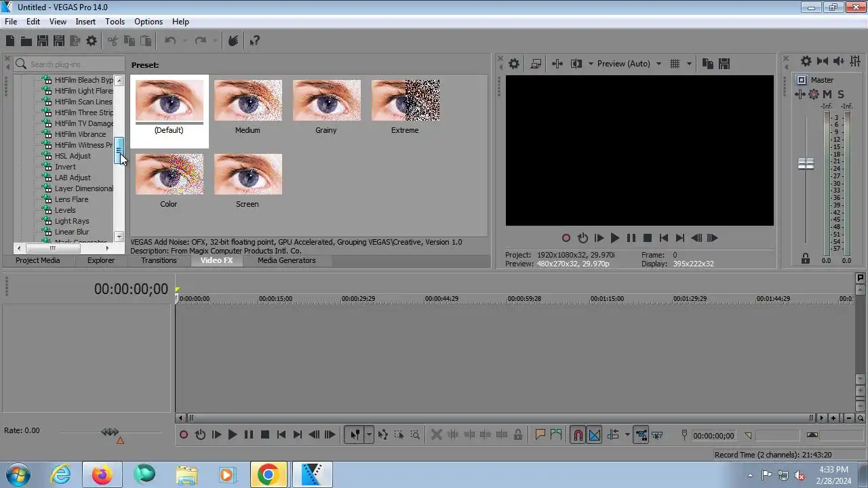Open the Auto Ripple dropdown arrow
Screen dimensions: 868x488
[x=627, y=435]
